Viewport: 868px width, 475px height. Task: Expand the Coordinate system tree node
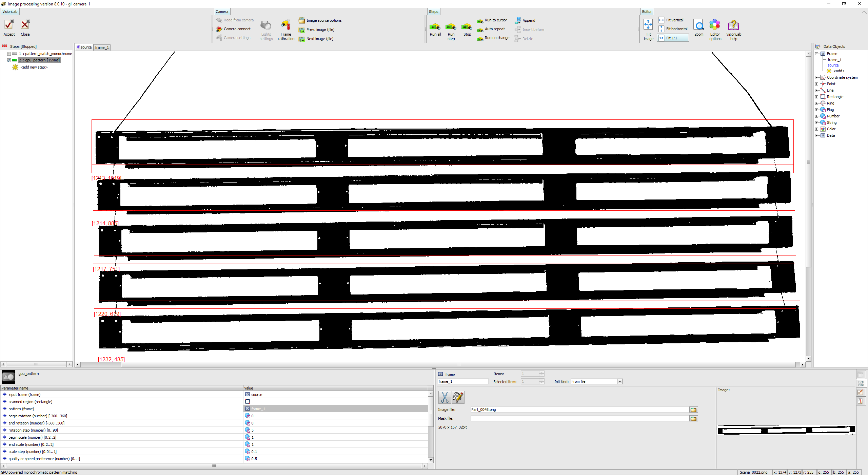pyautogui.click(x=817, y=78)
